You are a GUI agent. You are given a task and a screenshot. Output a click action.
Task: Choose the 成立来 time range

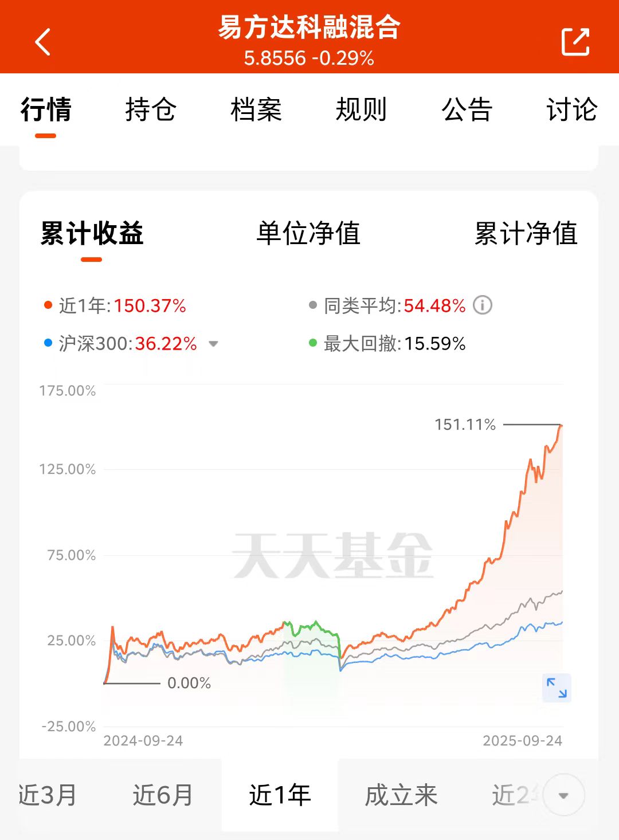[x=401, y=795]
